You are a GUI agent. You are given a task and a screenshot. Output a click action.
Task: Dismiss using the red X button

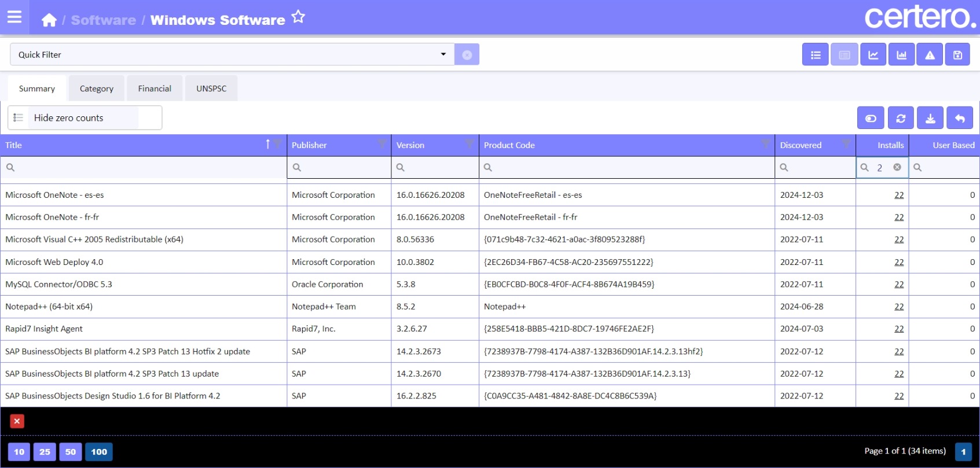(x=17, y=421)
